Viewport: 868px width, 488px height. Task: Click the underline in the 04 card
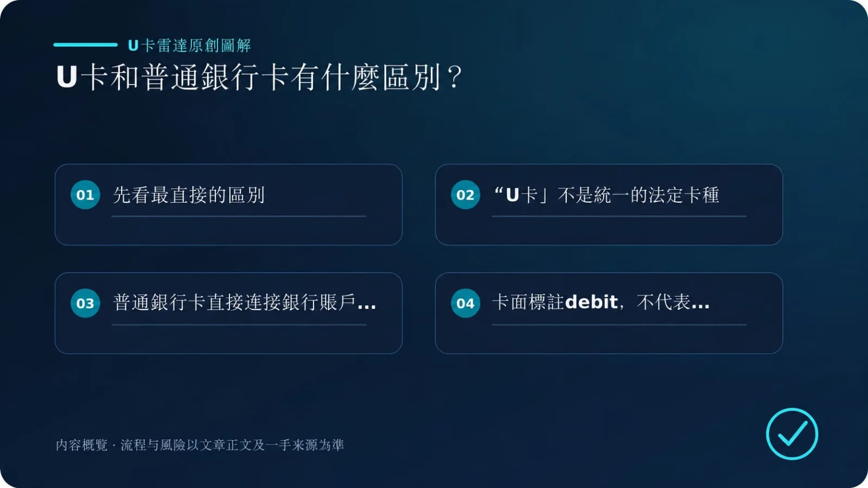point(619,325)
